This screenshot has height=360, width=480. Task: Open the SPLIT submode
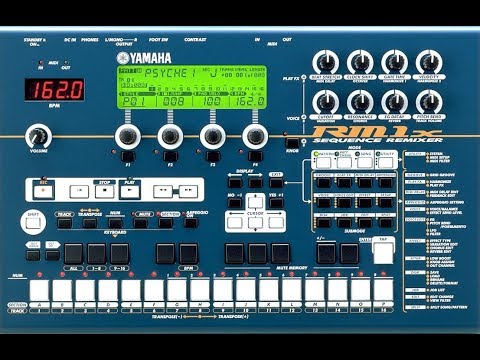386,223
